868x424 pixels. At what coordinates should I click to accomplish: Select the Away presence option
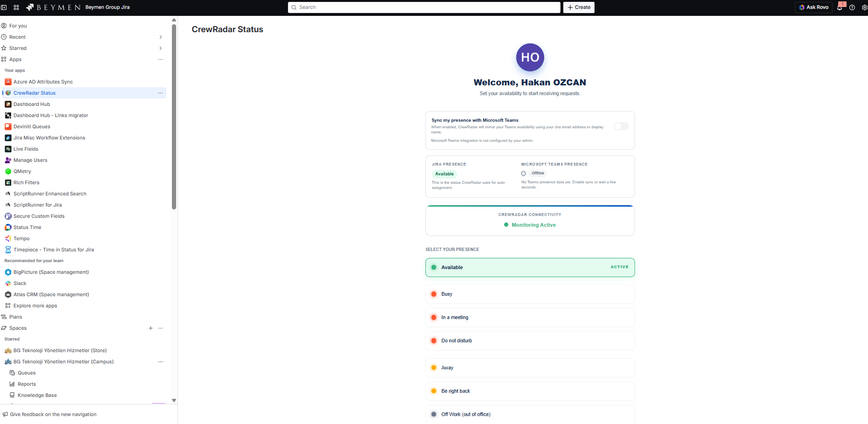pos(530,368)
